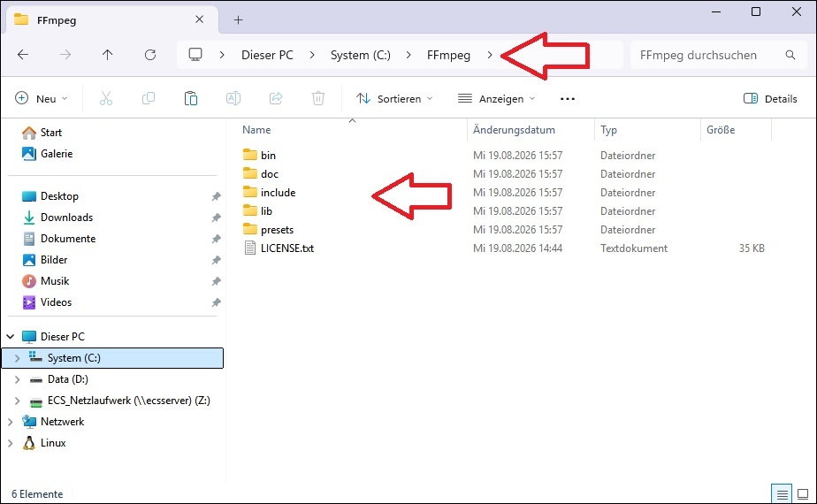Refresh the FFmpeg folder view
The height and width of the screenshot is (504, 817).
pos(150,55)
